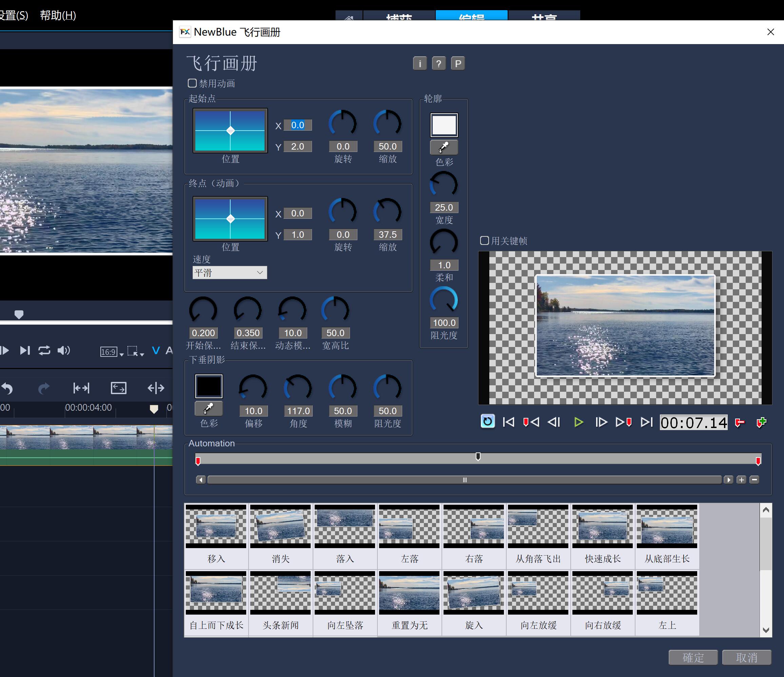784x677 pixels.
Task: Toggle the loop playback icon
Action: (487, 422)
